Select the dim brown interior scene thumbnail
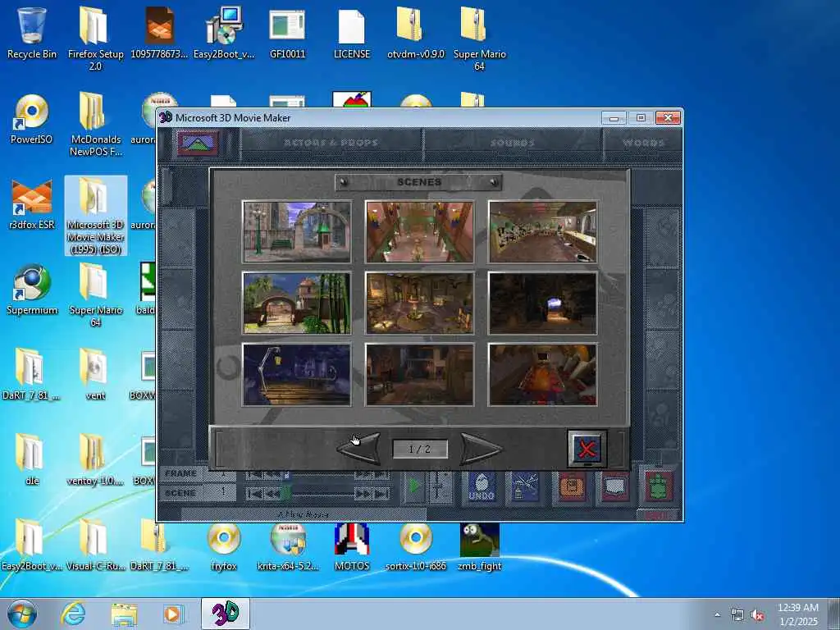This screenshot has width=840, height=630. coord(419,374)
